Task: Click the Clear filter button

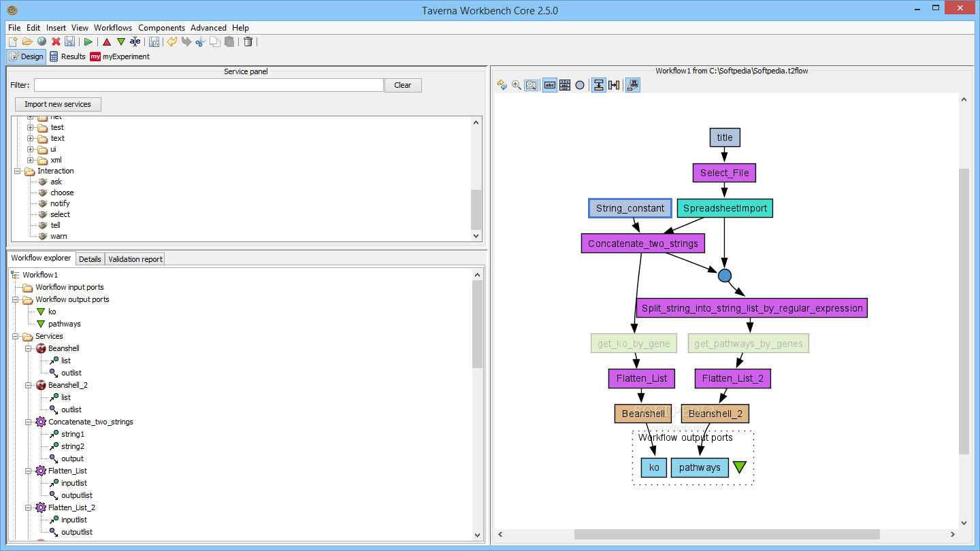Action: (403, 85)
